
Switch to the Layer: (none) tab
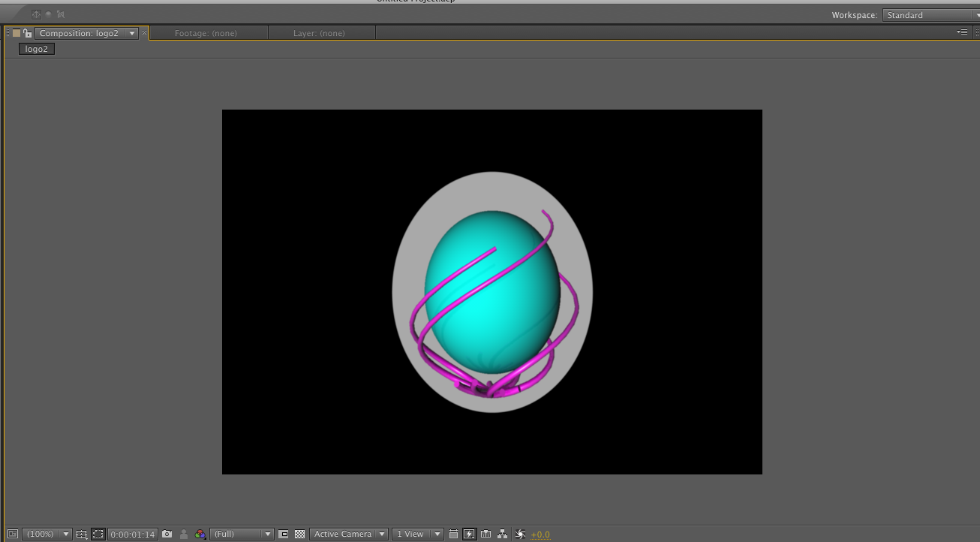pyautogui.click(x=319, y=33)
